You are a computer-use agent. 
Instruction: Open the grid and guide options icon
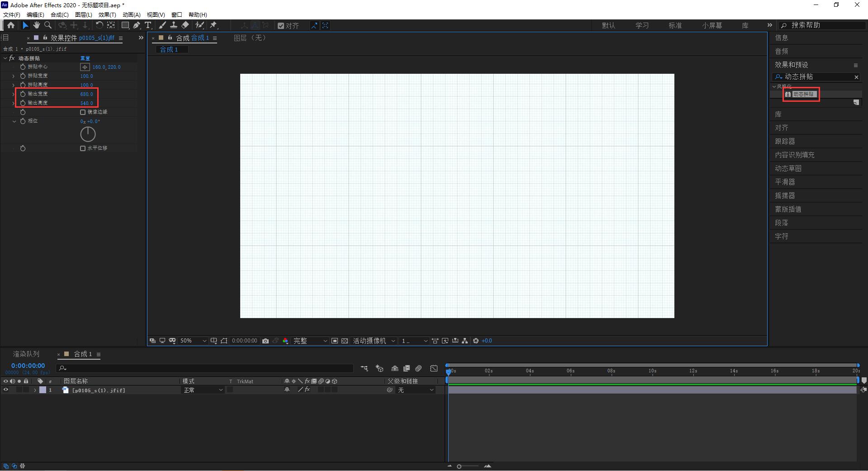pyautogui.click(x=213, y=341)
